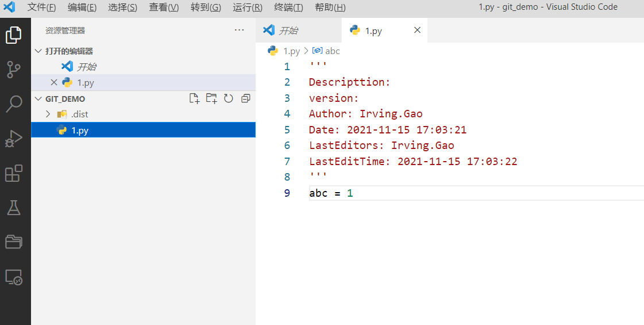The height and width of the screenshot is (325, 644).
Task: Open the 转到(G) menu
Action: pyautogui.click(x=206, y=7)
